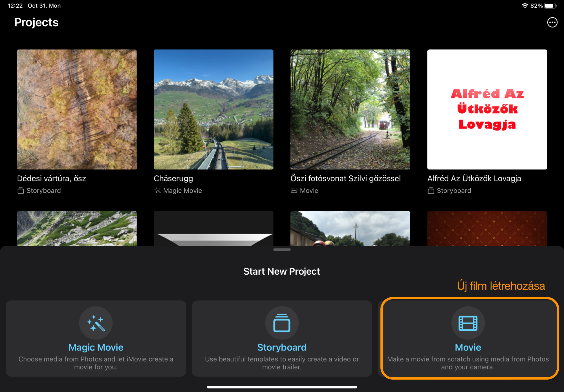564x392 pixels.
Task: Open the Őszi fotósvonat forest railway thumbnail
Action: tap(350, 109)
